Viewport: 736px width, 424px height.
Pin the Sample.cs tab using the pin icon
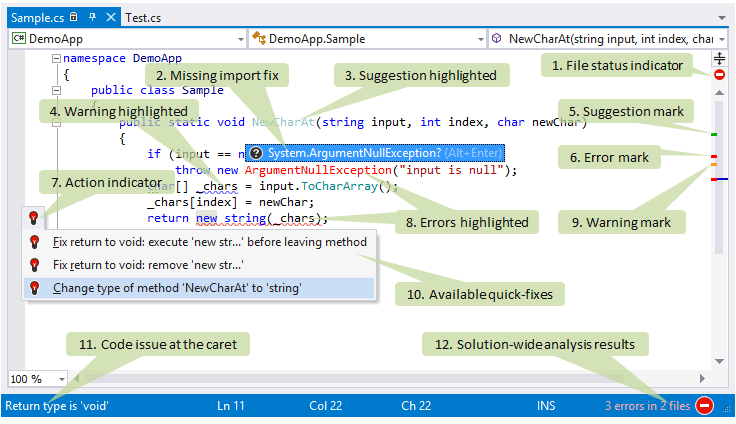point(92,18)
